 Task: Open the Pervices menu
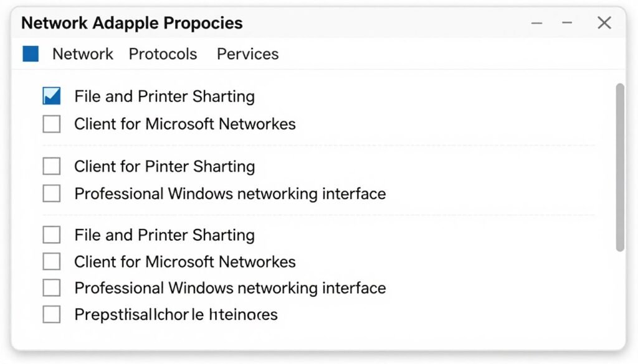[x=247, y=54]
